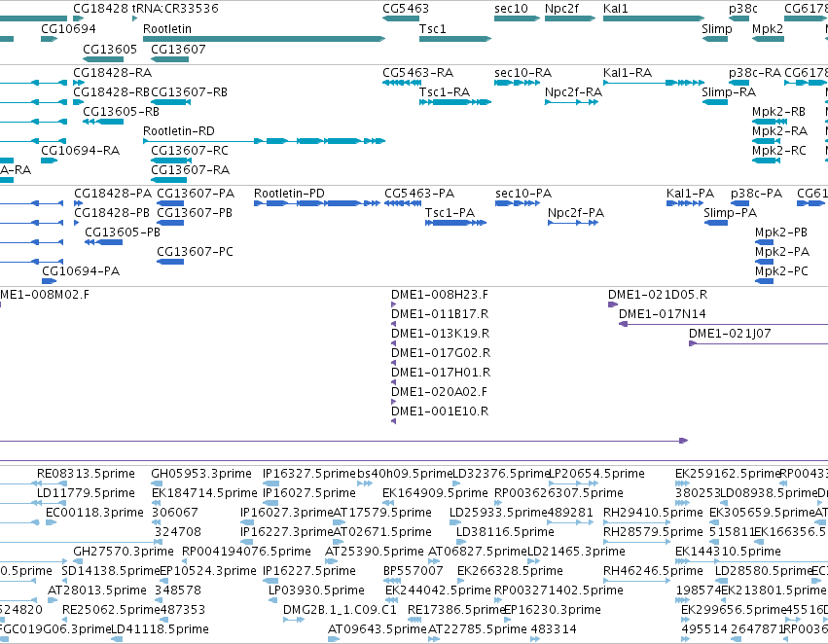Select the DME1-001E10.R clone label

(440, 411)
